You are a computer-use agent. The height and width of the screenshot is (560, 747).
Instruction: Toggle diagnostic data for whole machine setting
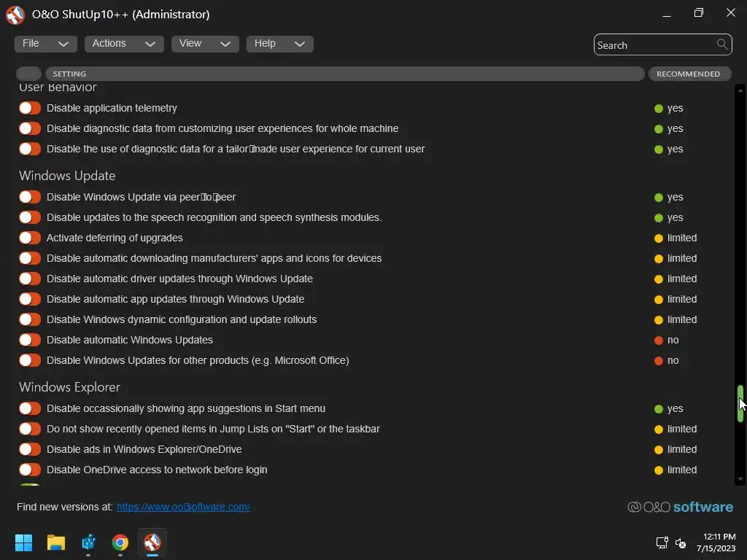pyautogui.click(x=29, y=128)
